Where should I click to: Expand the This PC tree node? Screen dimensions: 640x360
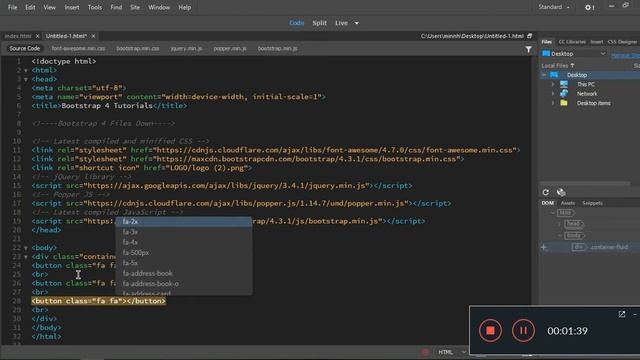click(553, 84)
